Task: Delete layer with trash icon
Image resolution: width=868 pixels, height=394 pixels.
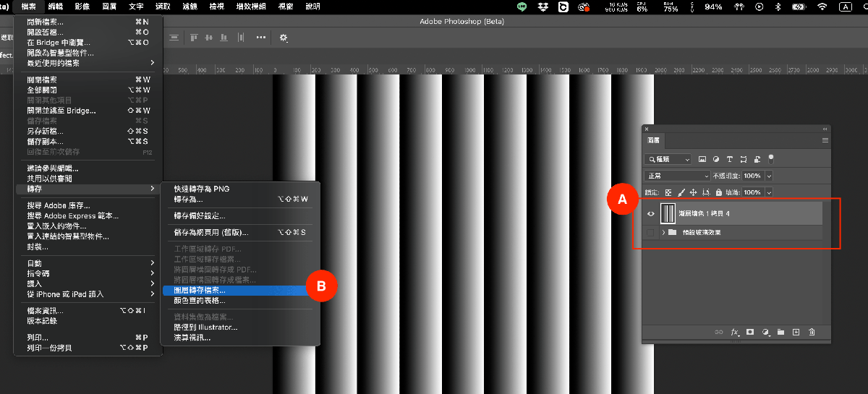Action: [812, 332]
